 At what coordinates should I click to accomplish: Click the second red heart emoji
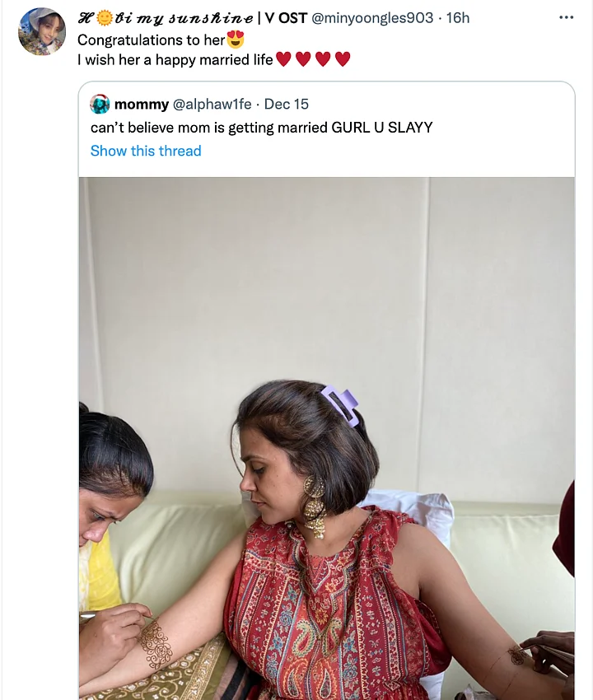pyautogui.click(x=303, y=59)
